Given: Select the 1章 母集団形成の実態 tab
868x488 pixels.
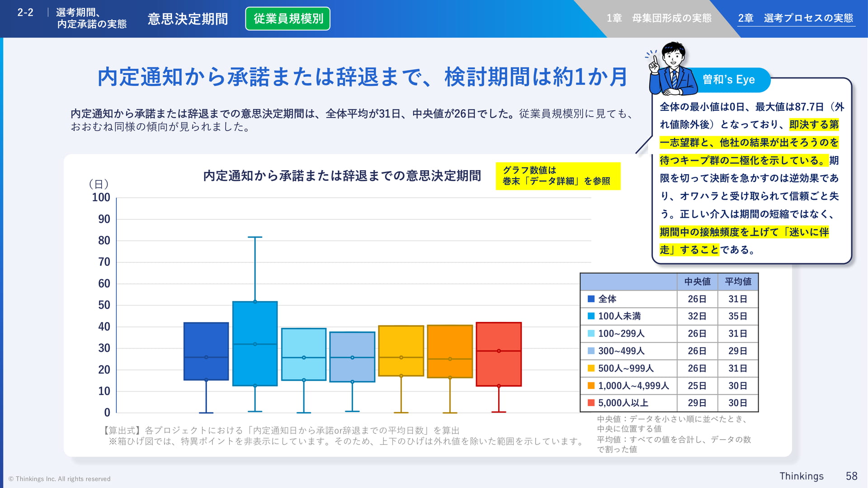Looking at the screenshot, I should coord(659,18).
